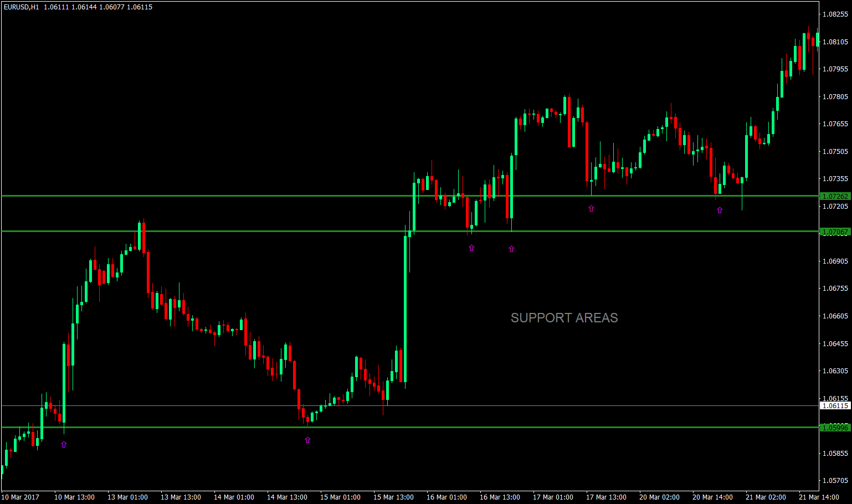This screenshot has height=504, width=852.
Task: Click the 1.07505 price axis label
Action: 836,151
